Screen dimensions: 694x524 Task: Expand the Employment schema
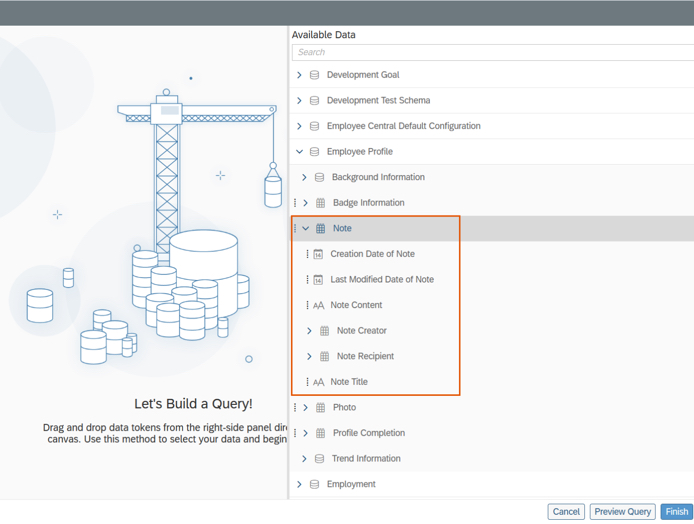coord(299,485)
